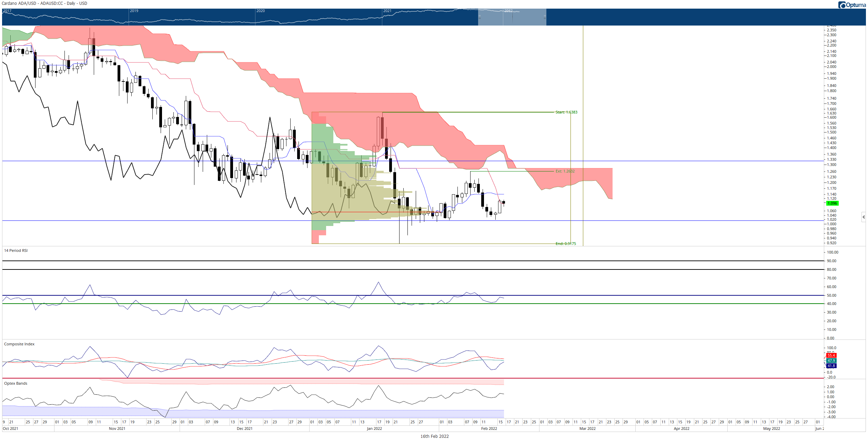Click the teal 47.9 Composite value tag
This screenshot has width=868, height=443.
tap(831, 361)
